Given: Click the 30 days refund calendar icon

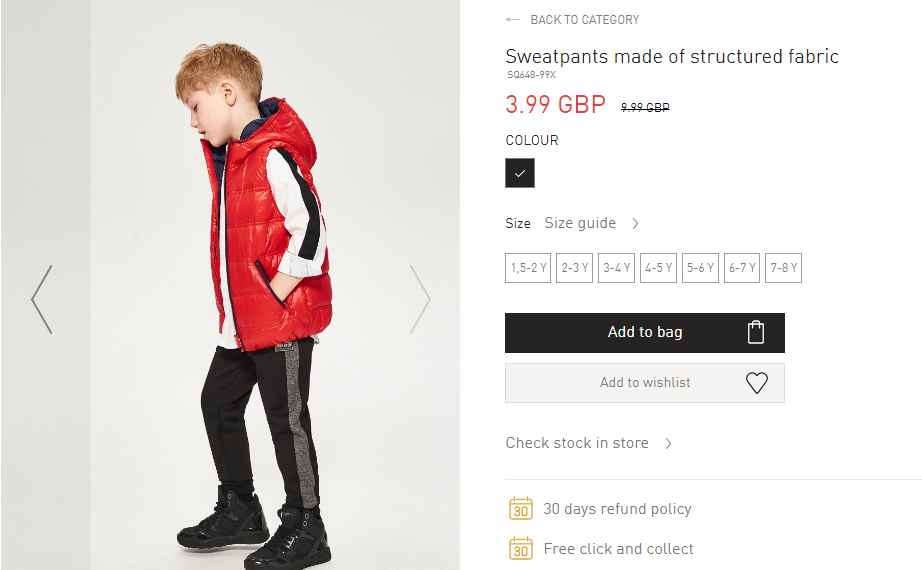Looking at the screenshot, I should tap(520, 509).
